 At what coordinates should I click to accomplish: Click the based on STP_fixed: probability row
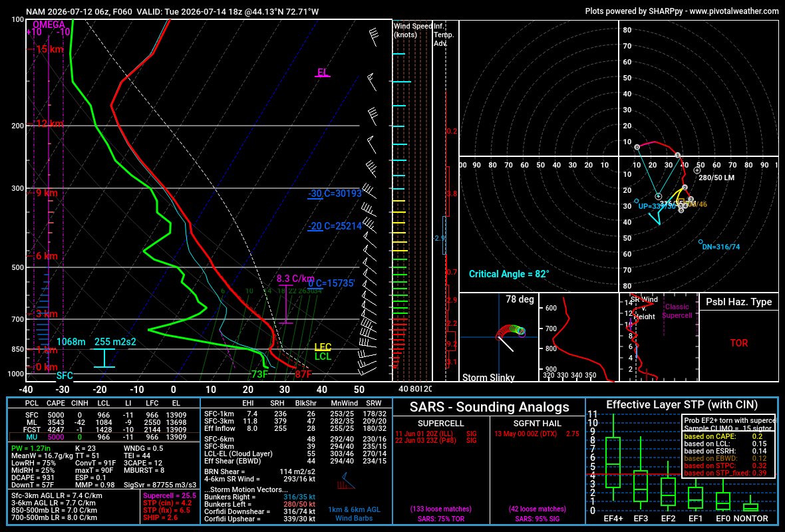coord(725,473)
